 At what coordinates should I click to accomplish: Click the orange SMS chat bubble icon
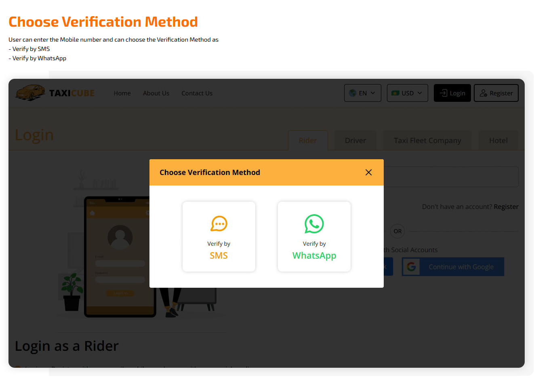219,223
